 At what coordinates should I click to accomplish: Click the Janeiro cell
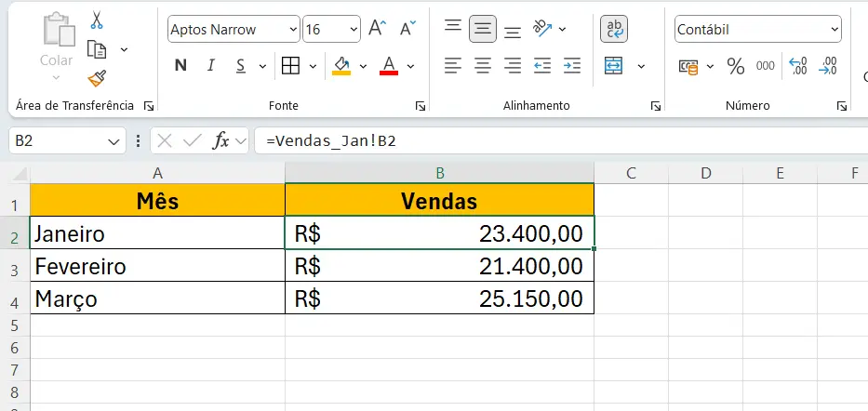(x=158, y=232)
